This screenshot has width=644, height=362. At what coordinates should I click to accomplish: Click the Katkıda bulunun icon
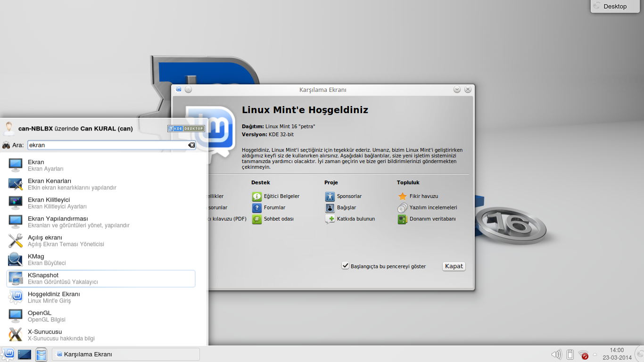[330, 219]
